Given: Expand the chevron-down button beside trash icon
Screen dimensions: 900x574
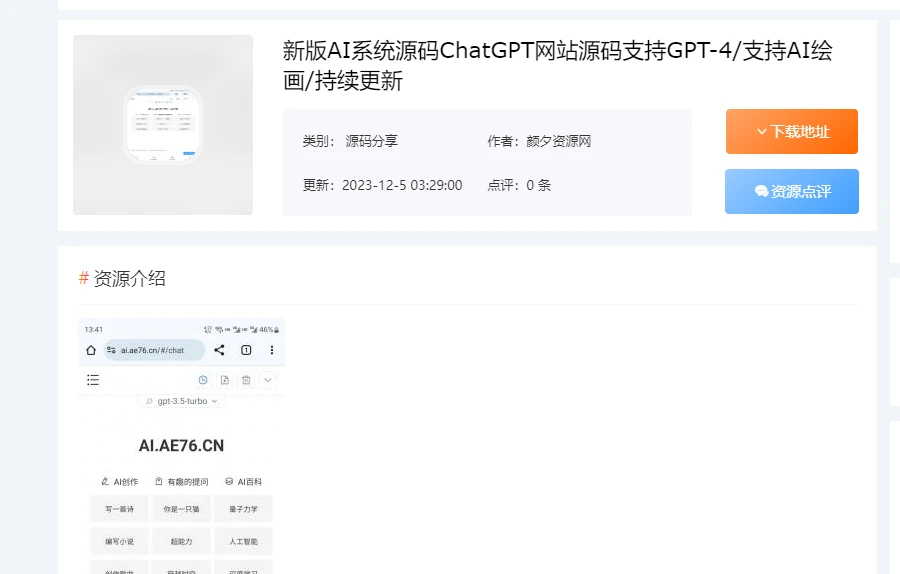Looking at the screenshot, I should [x=268, y=380].
